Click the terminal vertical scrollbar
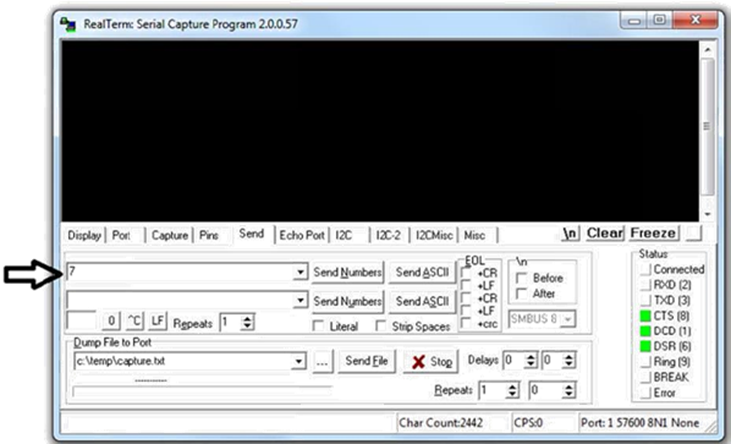Viewport: 731px width, 444px height. (708, 125)
